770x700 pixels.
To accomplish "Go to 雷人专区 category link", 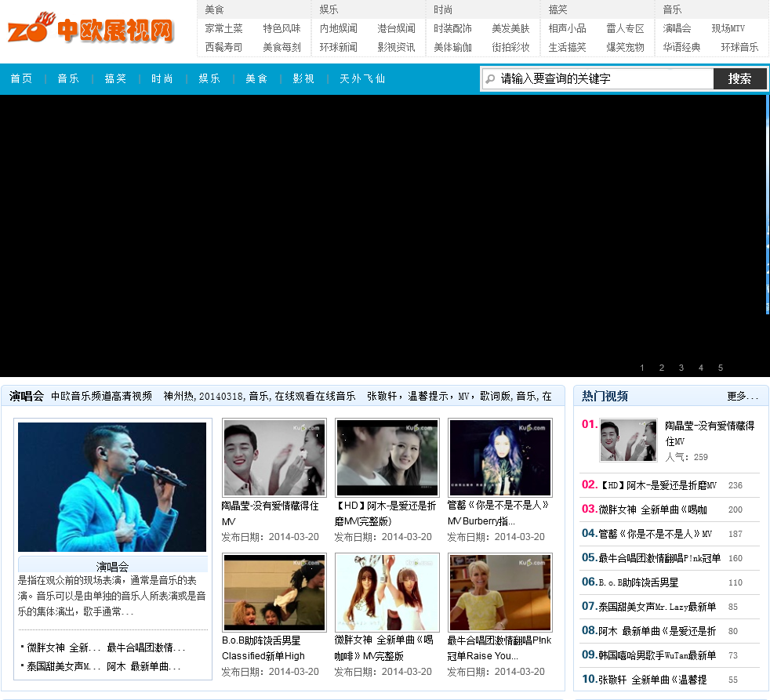I will 625,28.
